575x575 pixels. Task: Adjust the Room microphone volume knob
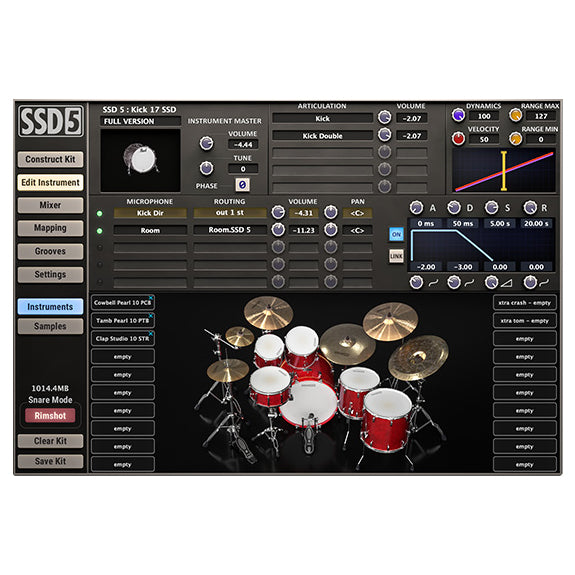point(278,230)
